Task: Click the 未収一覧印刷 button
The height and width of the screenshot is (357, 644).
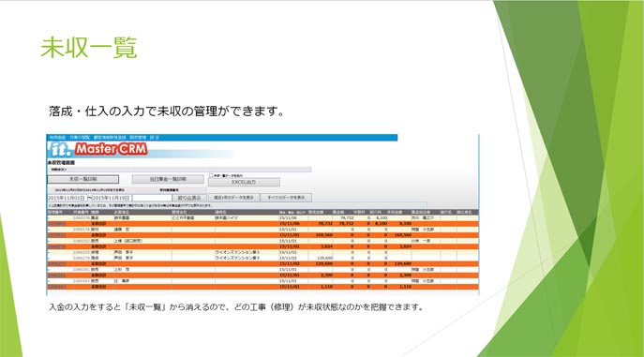Action: click(x=83, y=179)
